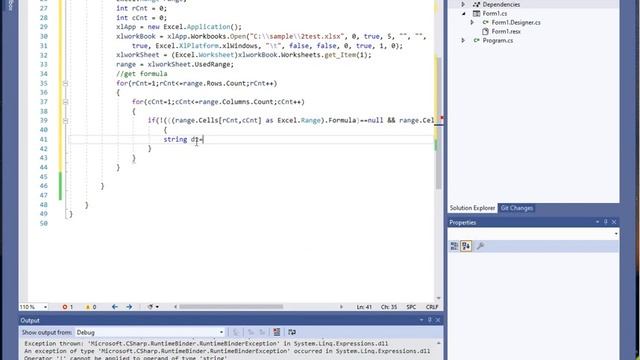Click the '//get formula' comment line
The width and height of the screenshot is (640, 360).
[142, 74]
